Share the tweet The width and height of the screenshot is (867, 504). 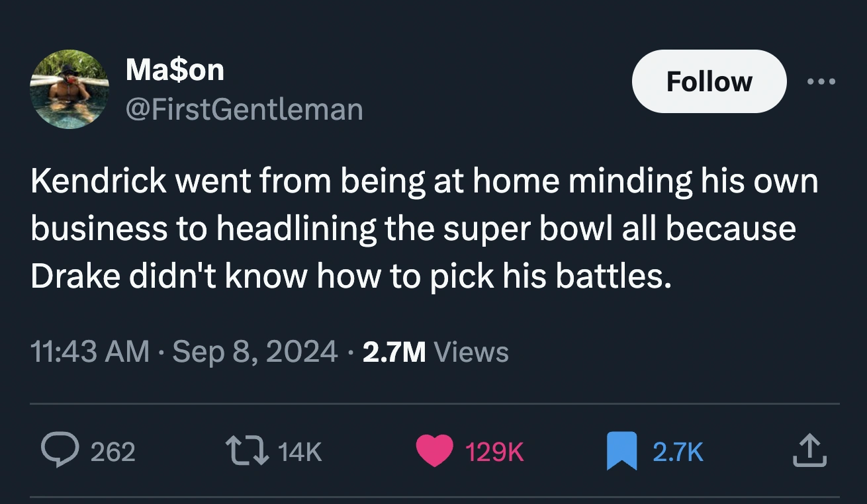point(809,451)
